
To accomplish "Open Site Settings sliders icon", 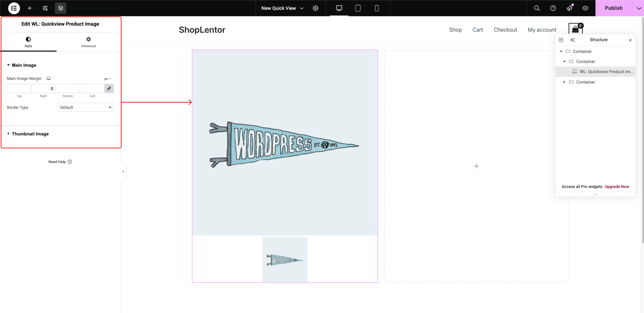I will 45,8.
